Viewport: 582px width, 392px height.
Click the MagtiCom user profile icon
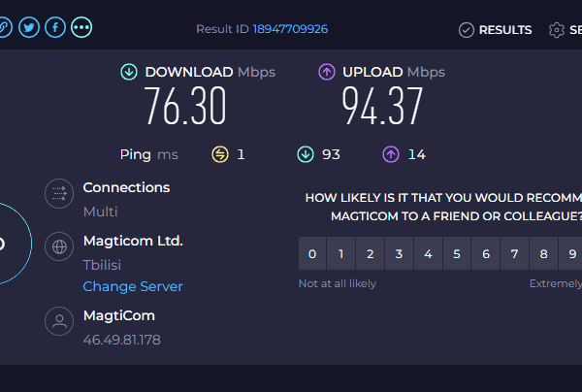(59, 321)
